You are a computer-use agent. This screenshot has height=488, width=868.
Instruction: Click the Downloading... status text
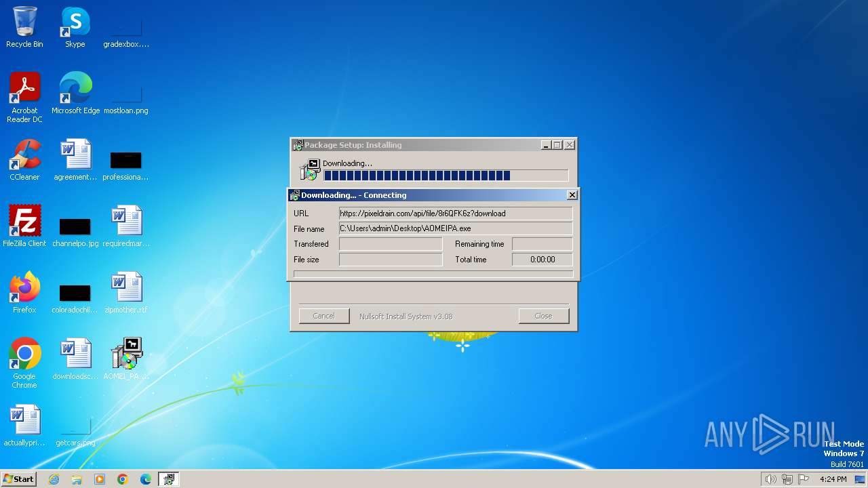[x=347, y=163]
